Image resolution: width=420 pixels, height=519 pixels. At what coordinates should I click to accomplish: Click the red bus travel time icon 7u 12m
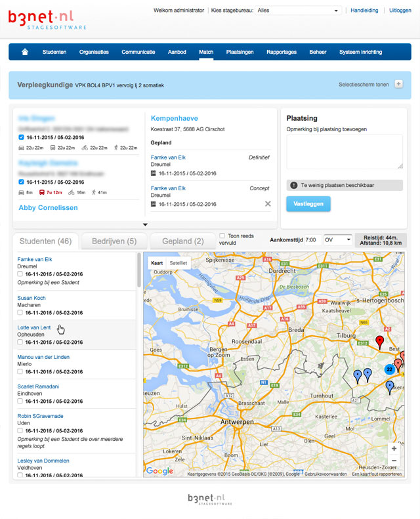coord(42,192)
